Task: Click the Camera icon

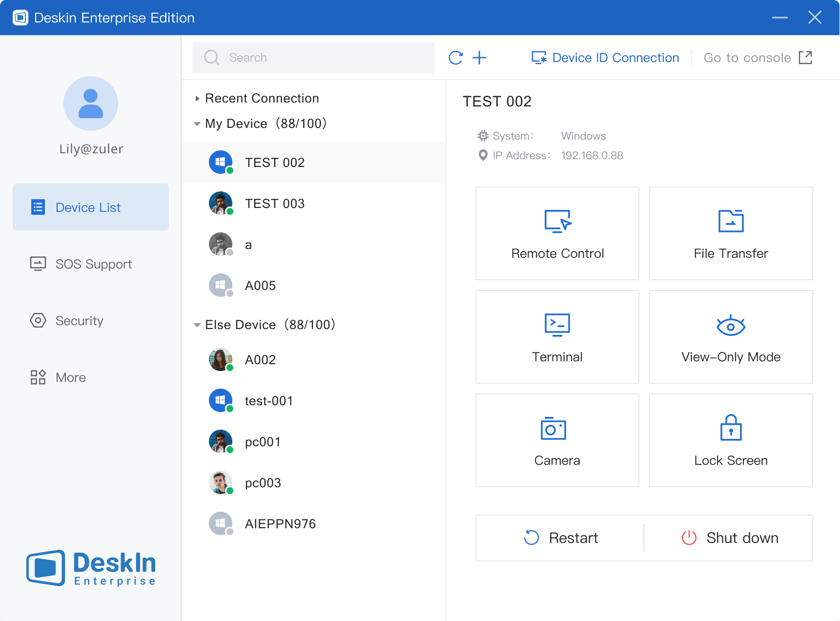Action: pos(553,428)
